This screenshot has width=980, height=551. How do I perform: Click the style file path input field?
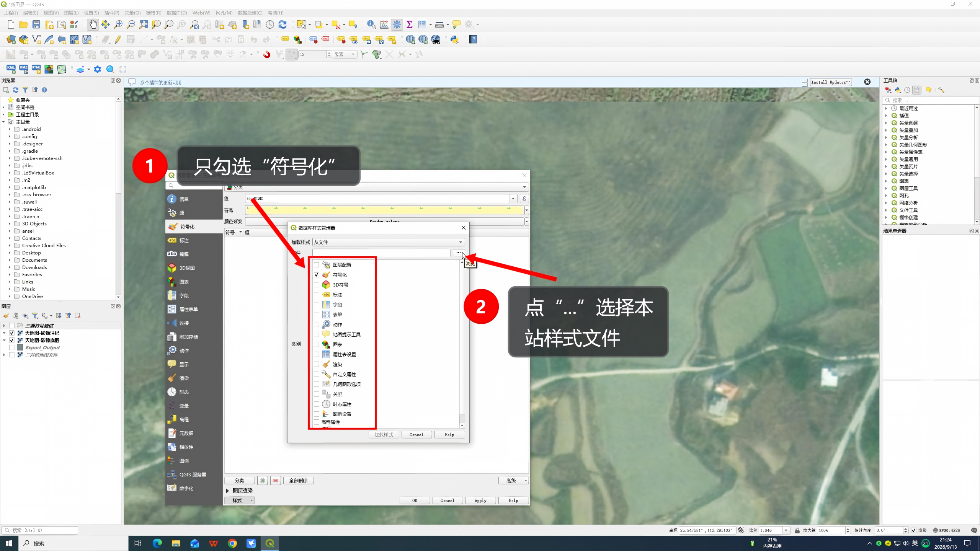pyautogui.click(x=381, y=253)
